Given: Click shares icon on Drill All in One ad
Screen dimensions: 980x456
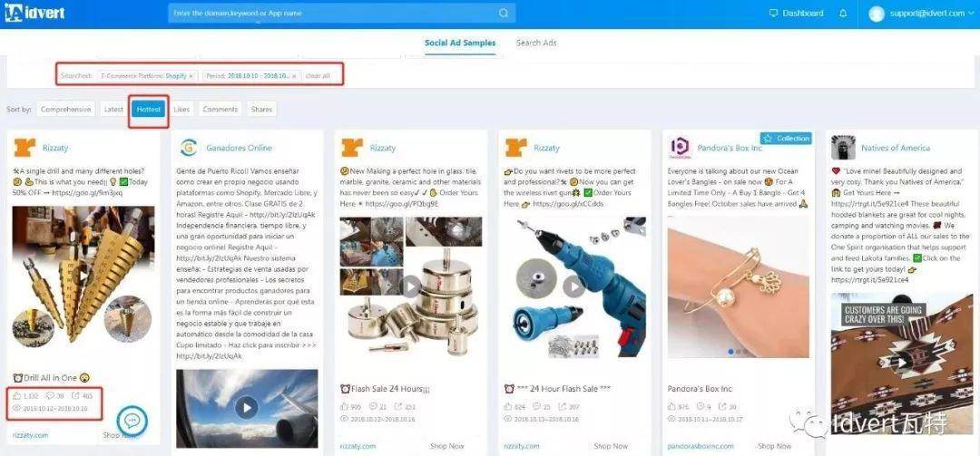Looking at the screenshot, I should click(x=75, y=395).
